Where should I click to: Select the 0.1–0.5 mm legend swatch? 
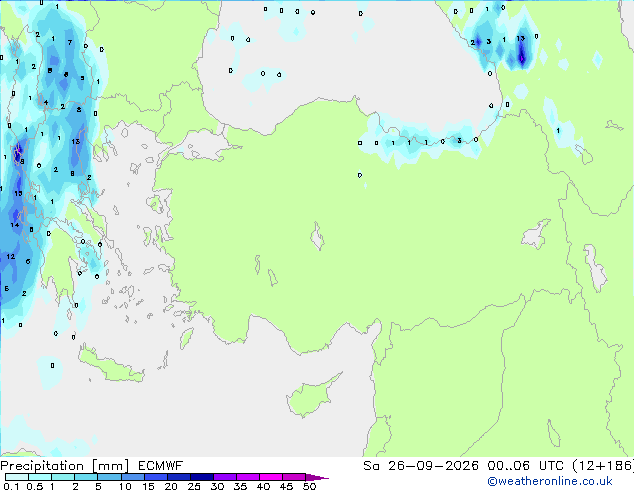pos(17,477)
